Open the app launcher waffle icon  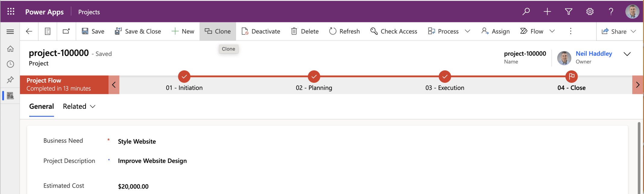coord(11,11)
